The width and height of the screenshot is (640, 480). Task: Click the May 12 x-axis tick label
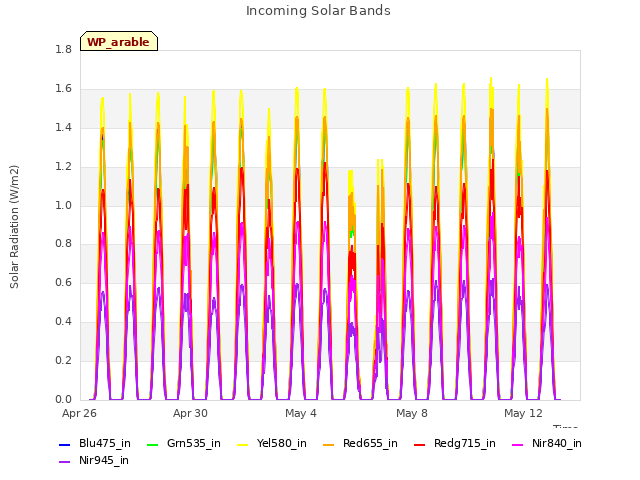pyautogui.click(x=523, y=413)
